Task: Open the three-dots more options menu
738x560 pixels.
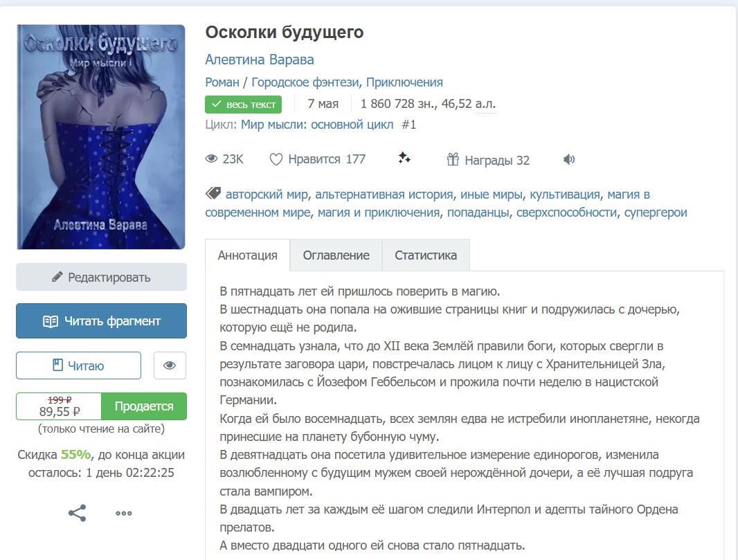Action: (x=124, y=514)
